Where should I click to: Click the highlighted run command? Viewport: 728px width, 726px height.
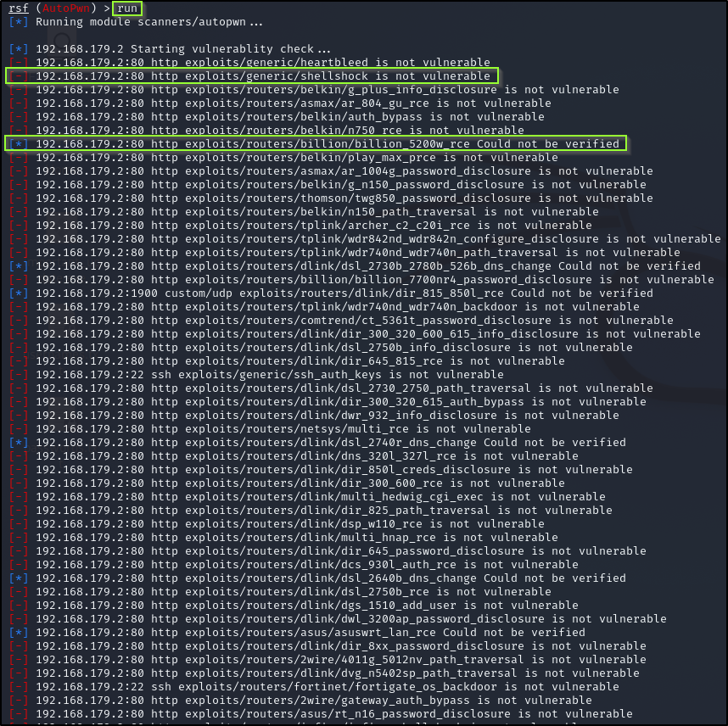tap(126, 8)
